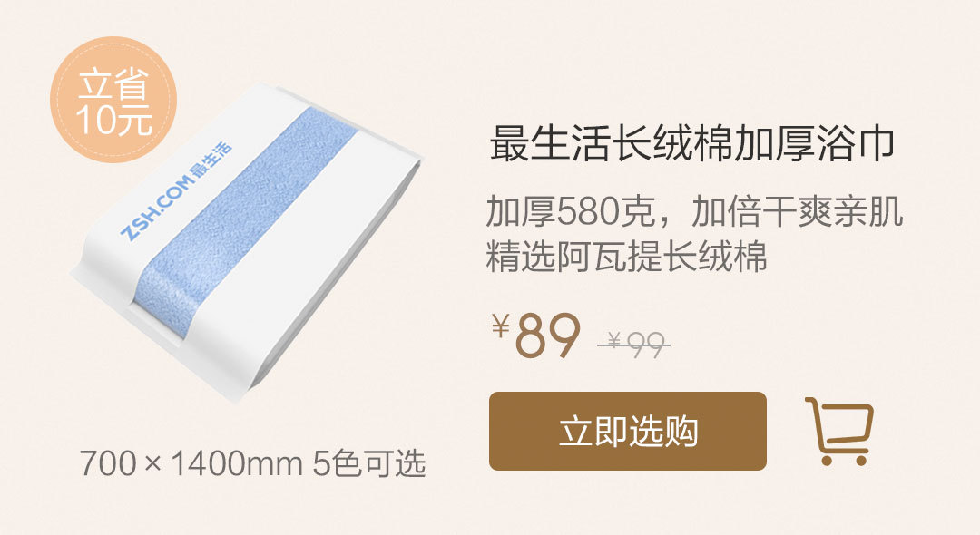The image size is (980, 535).
Task: Click the 立省10元 discount badge
Action: coord(113,100)
